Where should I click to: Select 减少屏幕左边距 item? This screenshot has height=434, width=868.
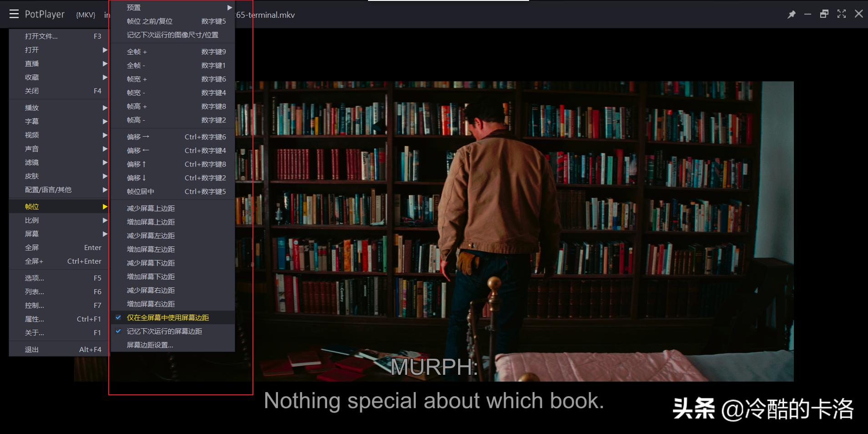[173, 235]
